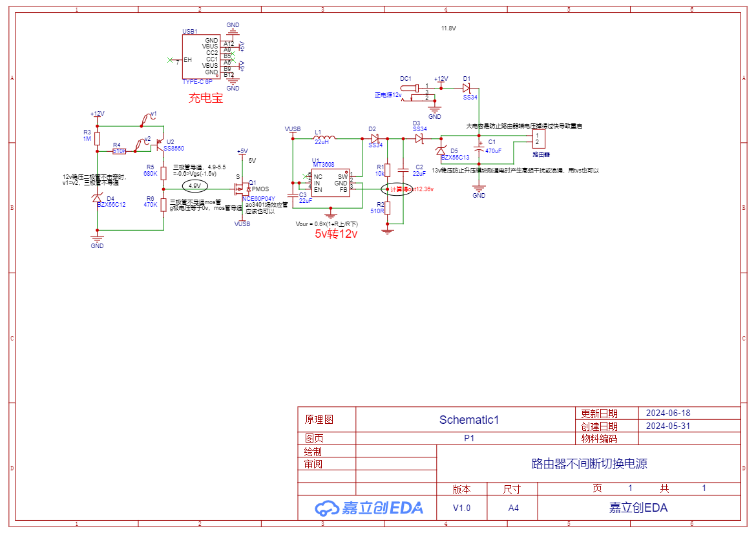Click the paper size value A4
This screenshot has height=533, width=756.
coord(513,508)
